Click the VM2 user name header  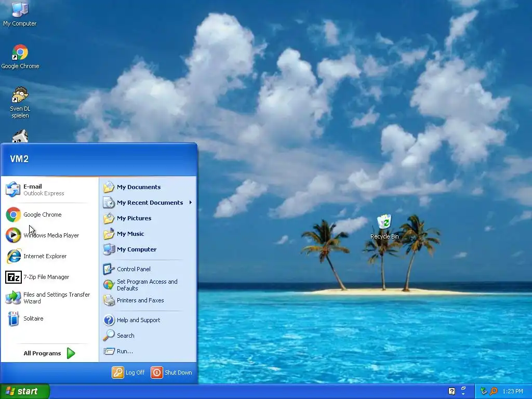(19, 159)
